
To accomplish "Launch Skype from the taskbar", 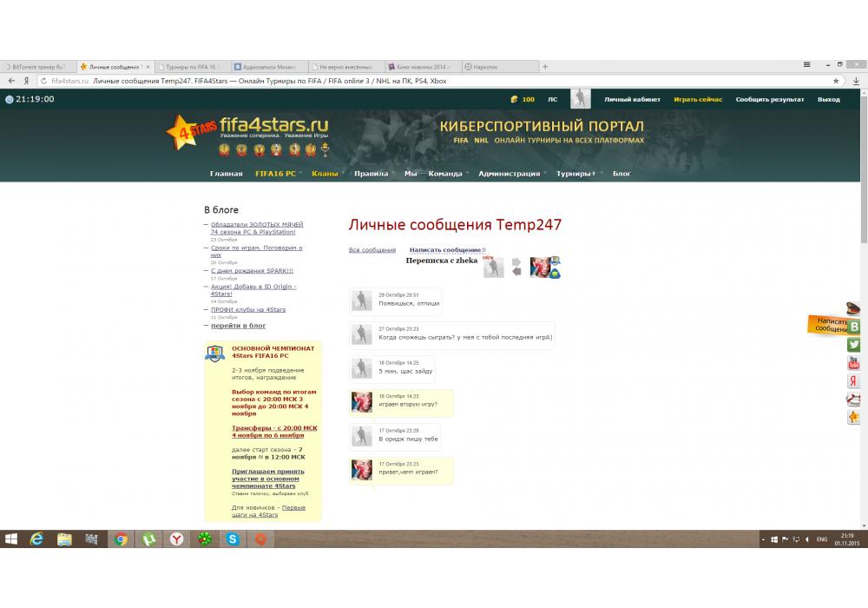I will click(232, 539).
